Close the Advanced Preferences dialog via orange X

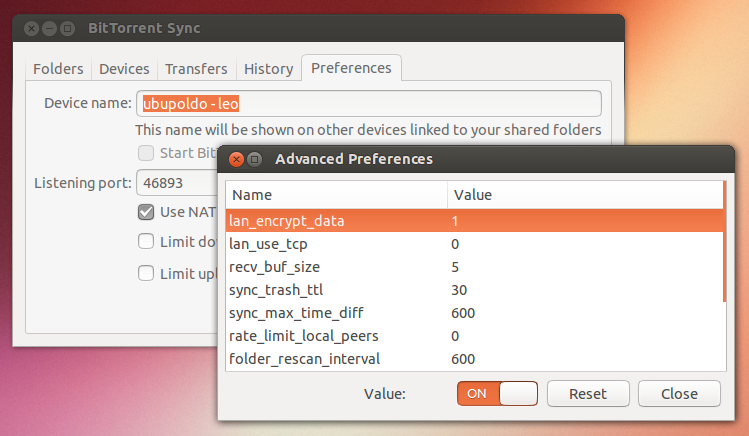point(237,159)
